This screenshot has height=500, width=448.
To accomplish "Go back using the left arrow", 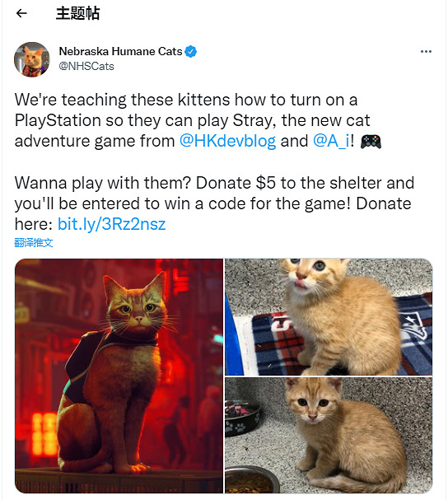I will (21, 13).
